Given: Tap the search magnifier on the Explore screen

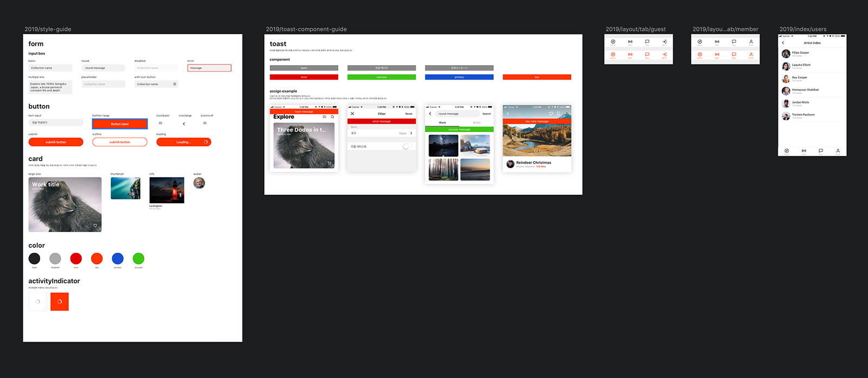Looking at the screenshot, I should point(333,117).
